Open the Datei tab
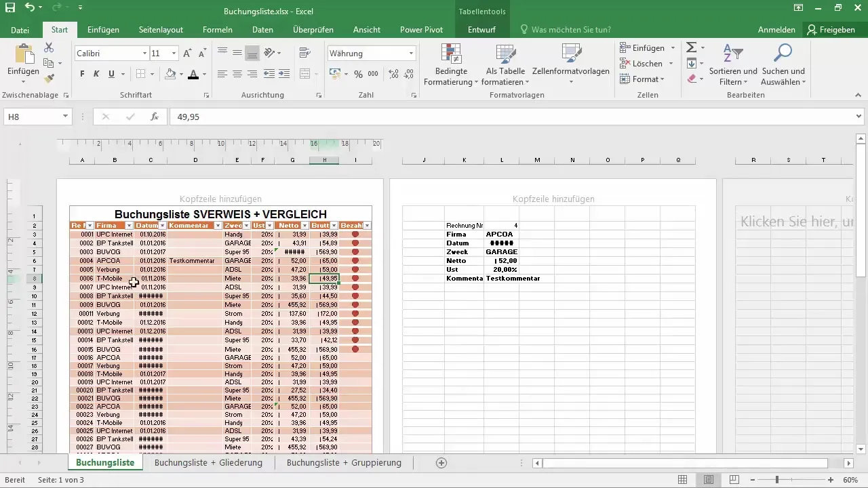Viewport: 868px width, 488px height. (x=20, y=30)
